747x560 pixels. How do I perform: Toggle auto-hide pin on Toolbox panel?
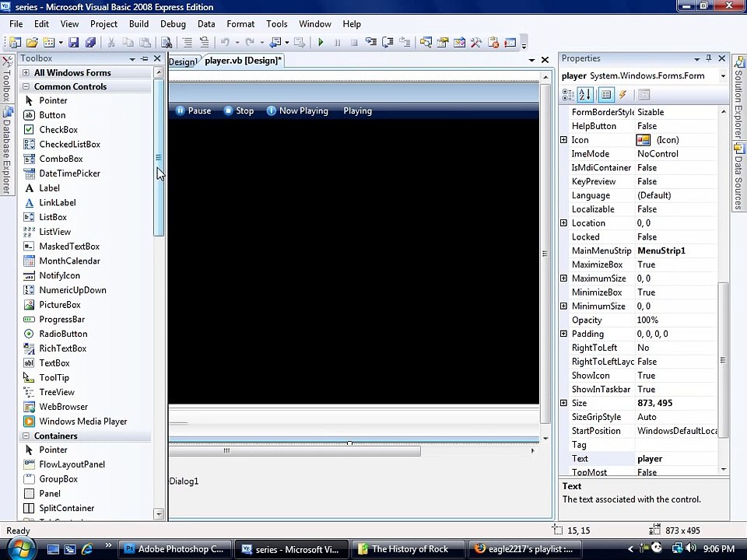tap(145, 58)
